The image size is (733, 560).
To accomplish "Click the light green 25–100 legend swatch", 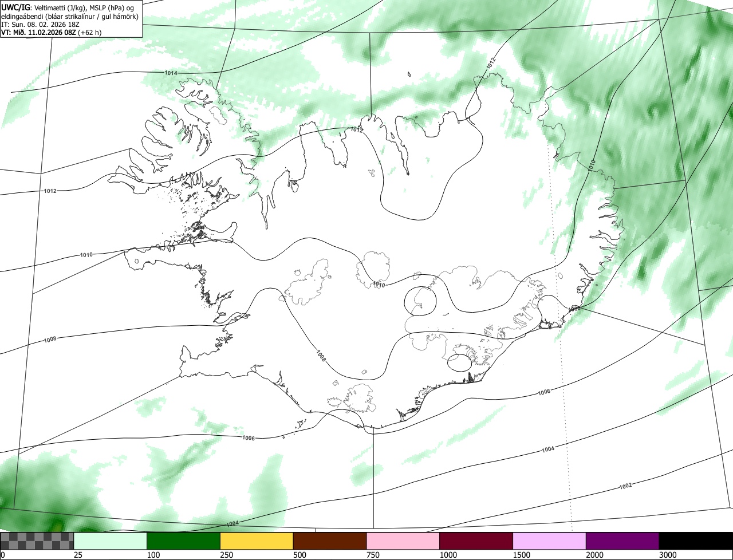I will click(x=111, y=541).
